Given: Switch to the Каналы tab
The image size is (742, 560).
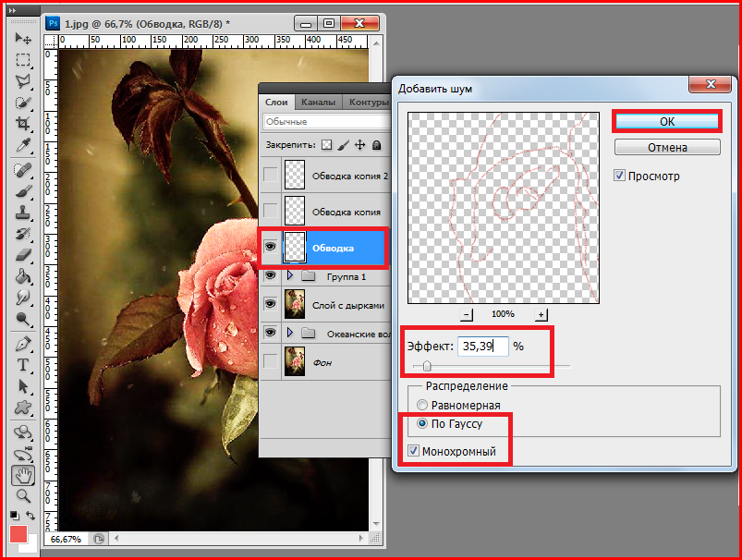Looking at the screenshot, I should click(318, 103).
